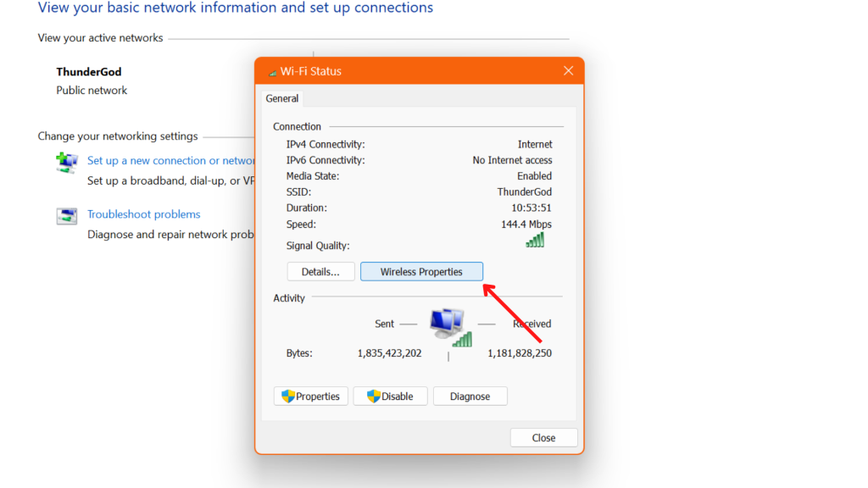Click the shield icon on Properties button
Image resolution: width=868 pixels, height=488 pixels.
click(288, 396)
